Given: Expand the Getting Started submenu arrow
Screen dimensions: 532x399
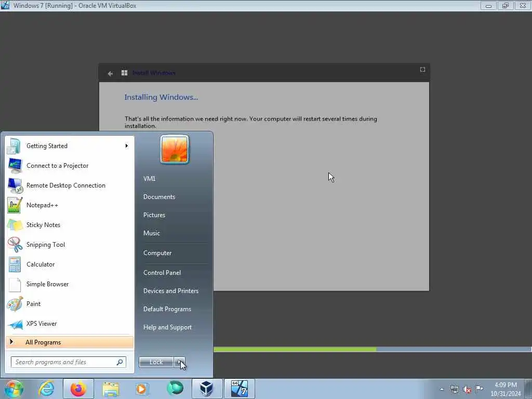Looking at the screenshot, I should point(127,146).
